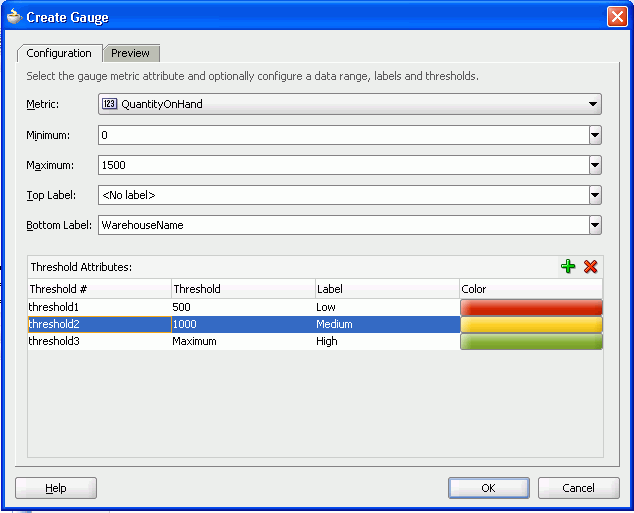The width and height of the screenshot is (634, 513).
Task: Click the Cancel button
Action: point(578,488)
